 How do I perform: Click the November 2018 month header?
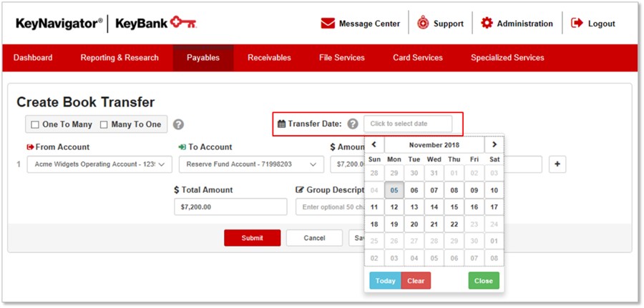click(x=434, y=145)
